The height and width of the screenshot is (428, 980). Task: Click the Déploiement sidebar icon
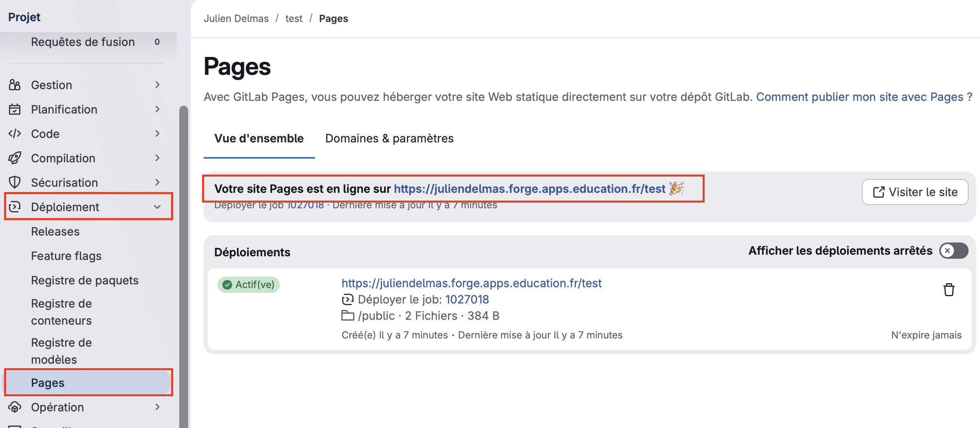tap(15, 207)
